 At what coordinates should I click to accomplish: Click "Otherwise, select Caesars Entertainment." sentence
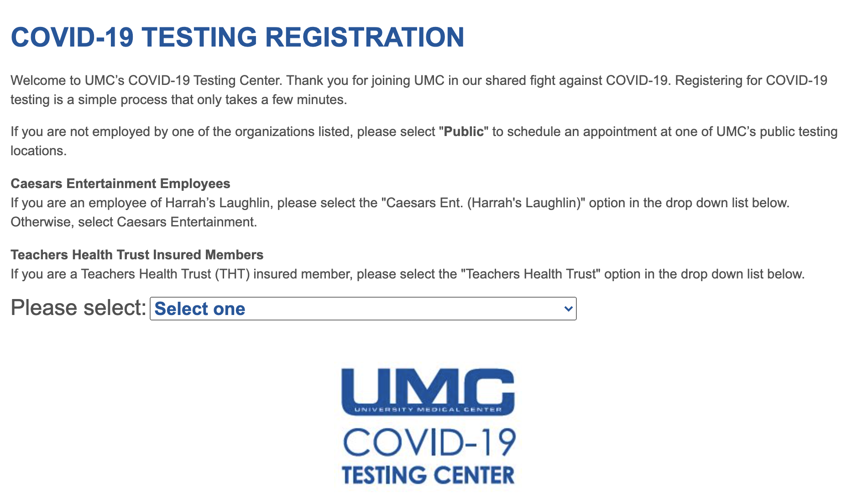[x=134, y=222]
